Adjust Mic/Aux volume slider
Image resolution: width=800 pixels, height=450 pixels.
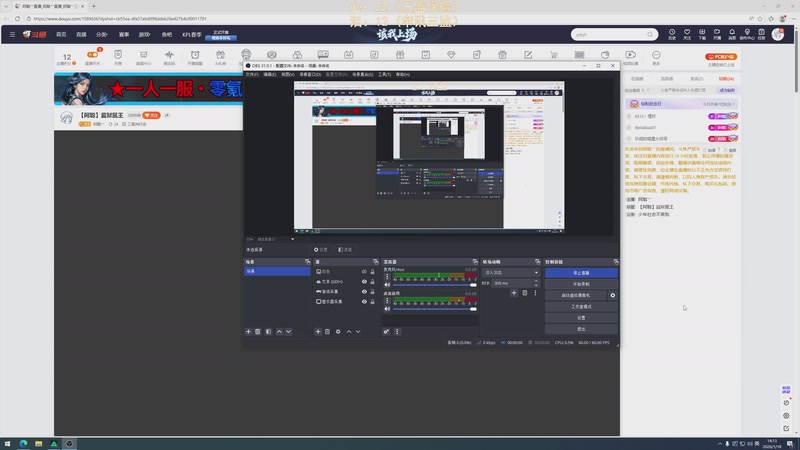434,285
